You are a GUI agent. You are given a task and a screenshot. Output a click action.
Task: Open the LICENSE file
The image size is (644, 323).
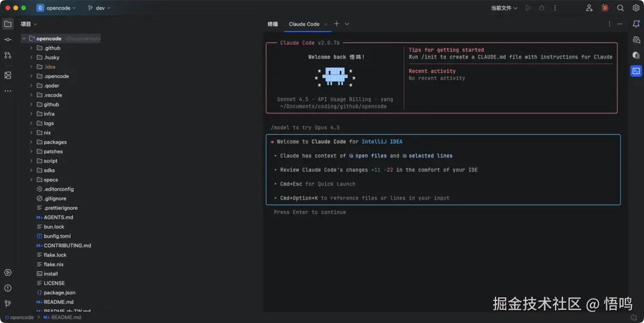coord(54,283)
